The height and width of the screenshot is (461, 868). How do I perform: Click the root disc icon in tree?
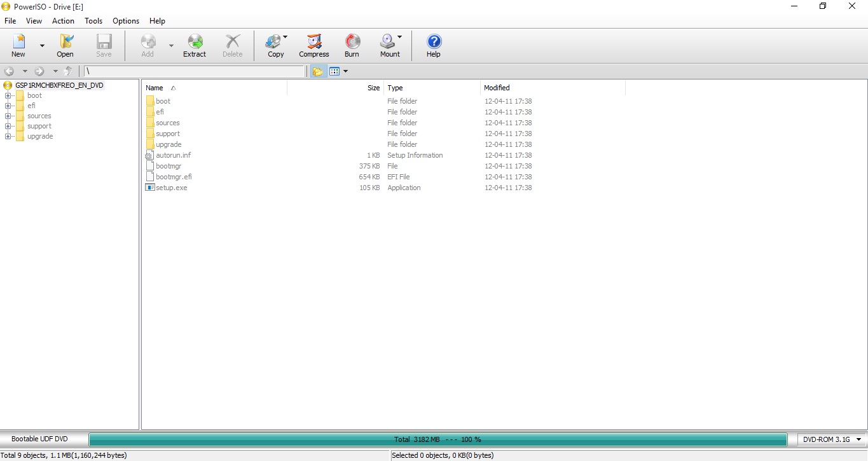pos(8,85)
